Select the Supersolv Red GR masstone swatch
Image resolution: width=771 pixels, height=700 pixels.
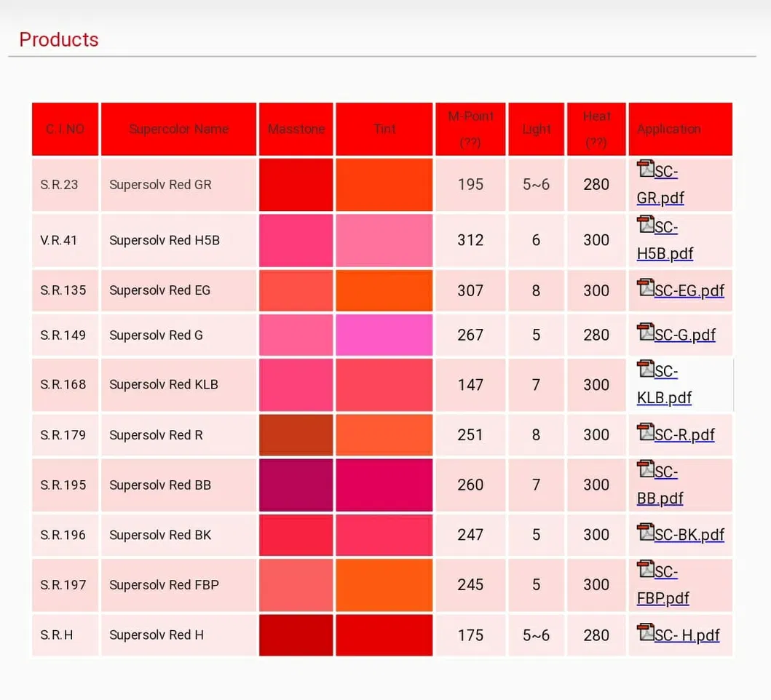296,185
